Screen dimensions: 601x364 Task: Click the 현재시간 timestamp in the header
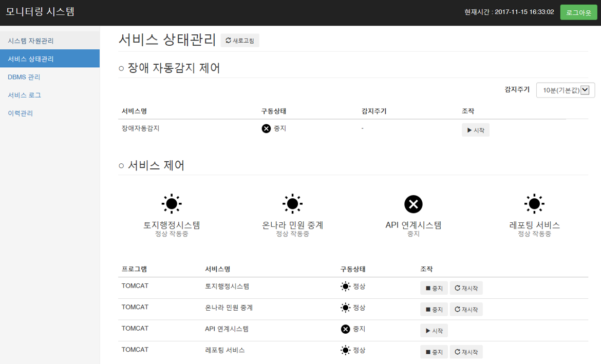pyautogui.click(x=509, y=12)
